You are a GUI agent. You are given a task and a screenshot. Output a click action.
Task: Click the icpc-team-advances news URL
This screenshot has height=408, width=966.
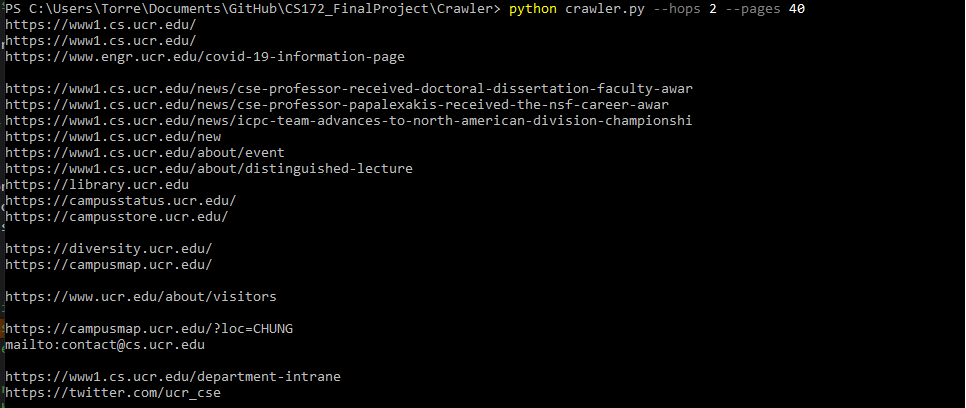click(349, 121)
